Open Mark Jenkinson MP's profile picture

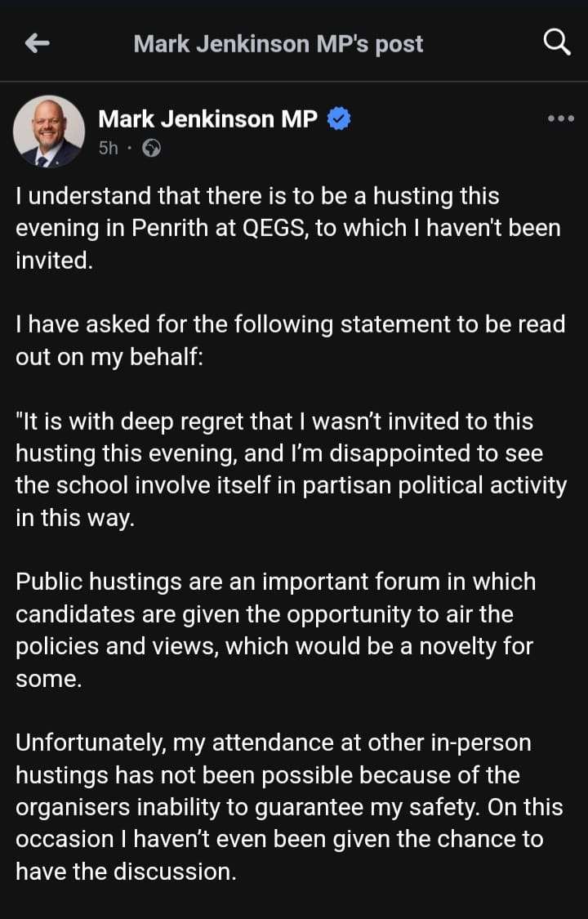coord(49,131)
